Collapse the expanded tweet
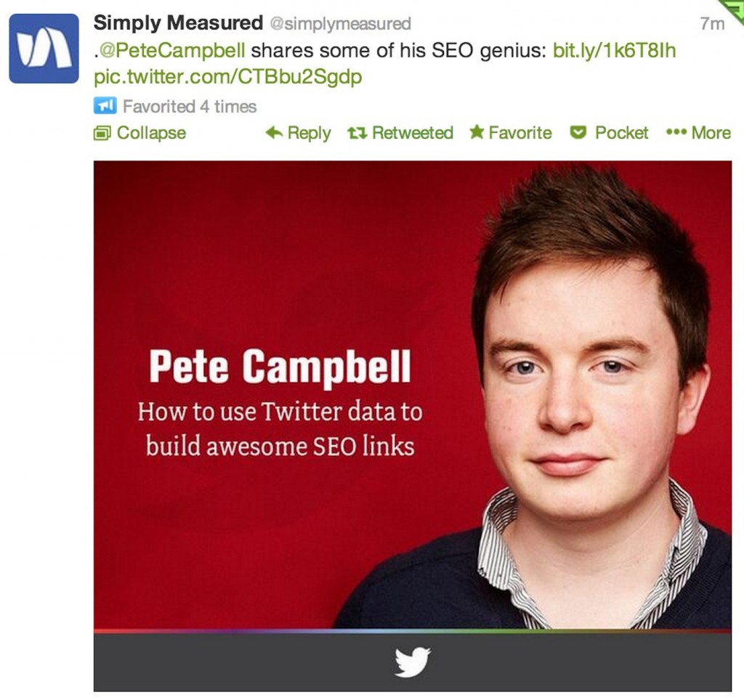744x700 pixels. tap(140, 134)
